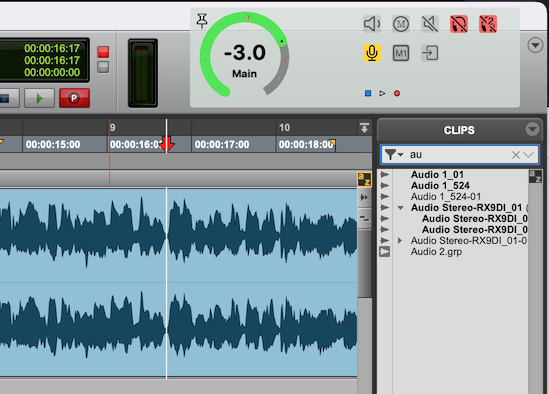Click the 00:00:15:00 timecode in ruler
The width and height of the screenshot is (549, 394).
point(53,144)
